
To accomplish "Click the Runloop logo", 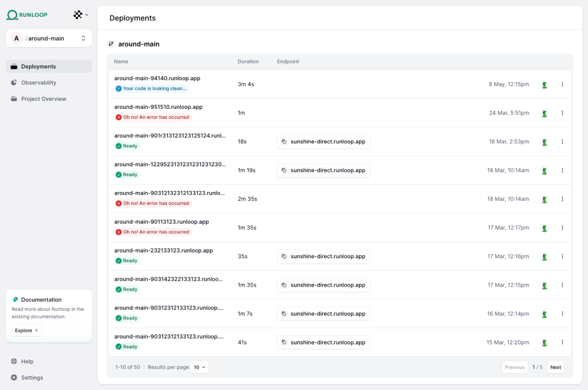I will click(x=27, y=15).
